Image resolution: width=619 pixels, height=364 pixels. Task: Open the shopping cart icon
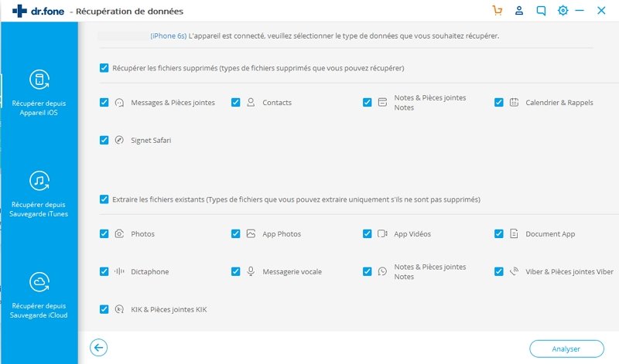498,11
